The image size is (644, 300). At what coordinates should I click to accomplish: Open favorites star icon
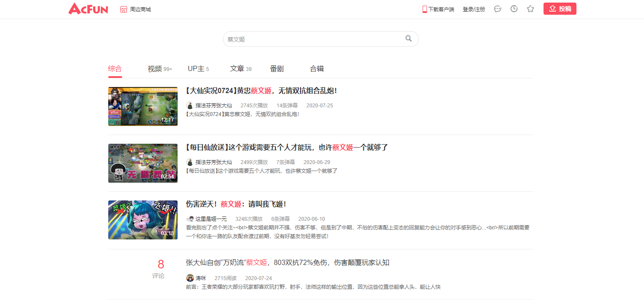[531, 9]
